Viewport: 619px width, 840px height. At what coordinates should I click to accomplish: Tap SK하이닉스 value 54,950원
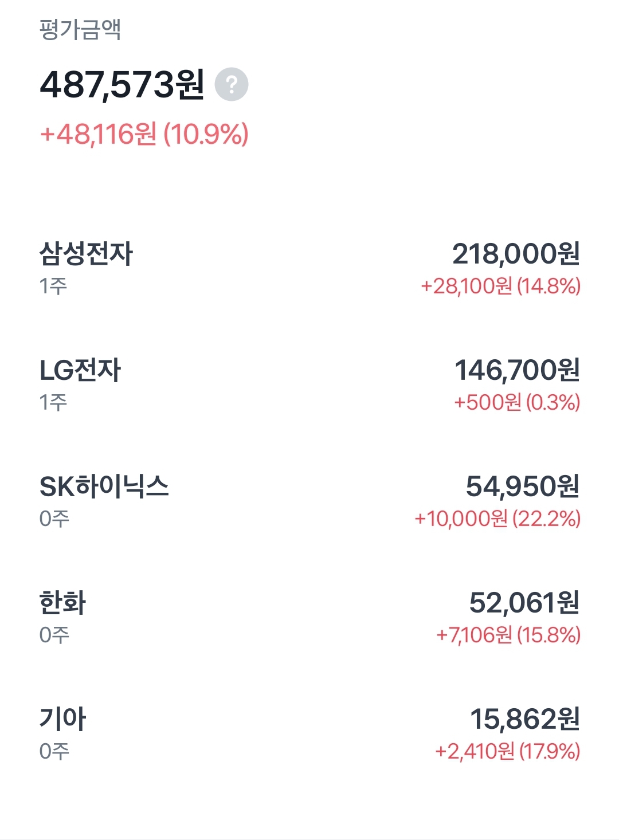point(522,486)
